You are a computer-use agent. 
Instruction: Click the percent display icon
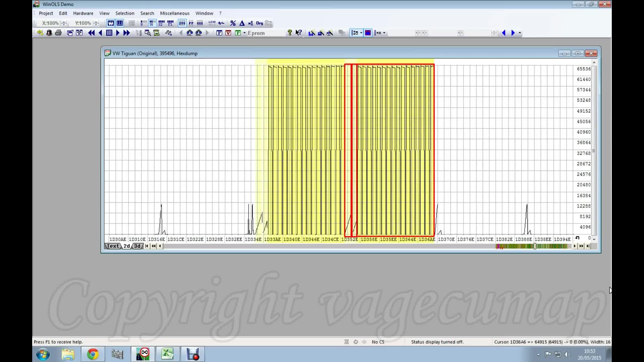coord(233,23)
